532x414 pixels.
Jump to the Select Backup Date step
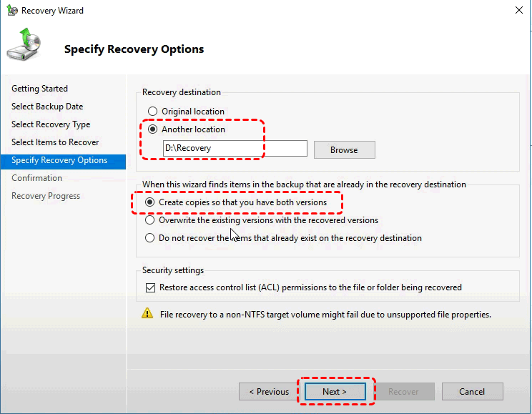click(47, 107)
